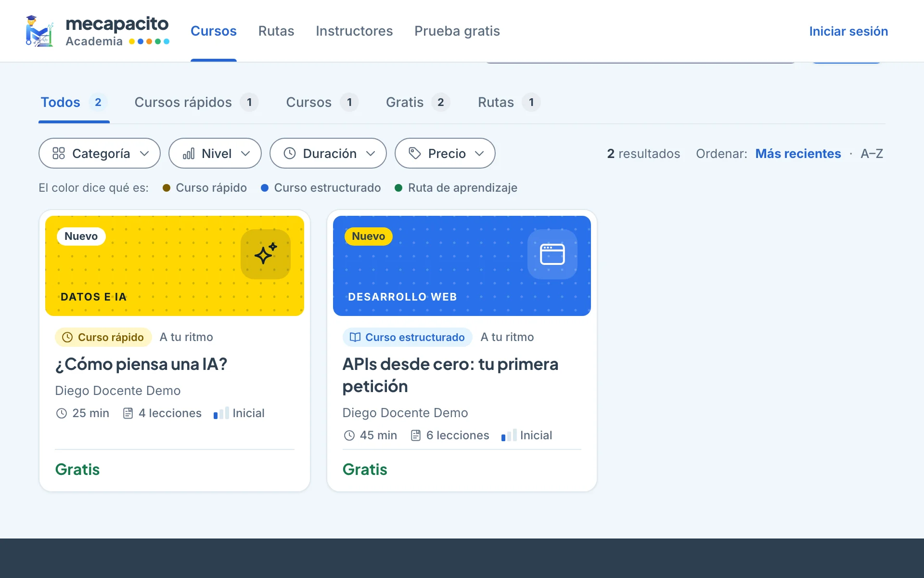The width and height of the screenshot is (924, 578).
Task: Click 'A tu ritmo' on the first card
Action: point(186,337)
